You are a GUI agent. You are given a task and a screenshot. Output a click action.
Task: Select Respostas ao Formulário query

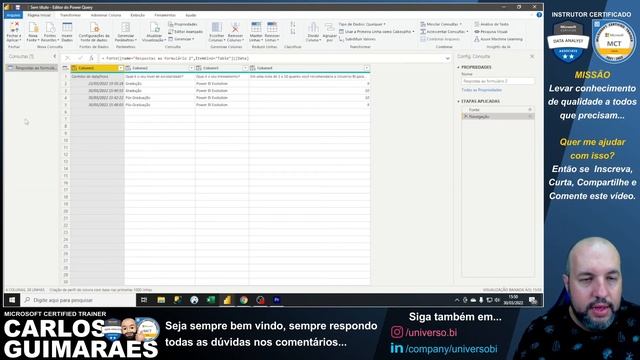click(31, 68)
